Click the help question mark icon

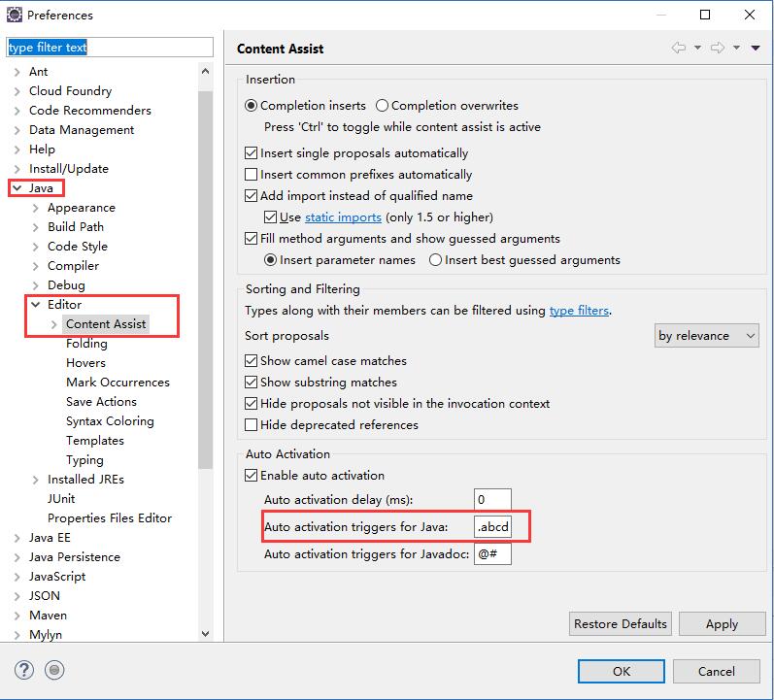[x=24, y=670]
